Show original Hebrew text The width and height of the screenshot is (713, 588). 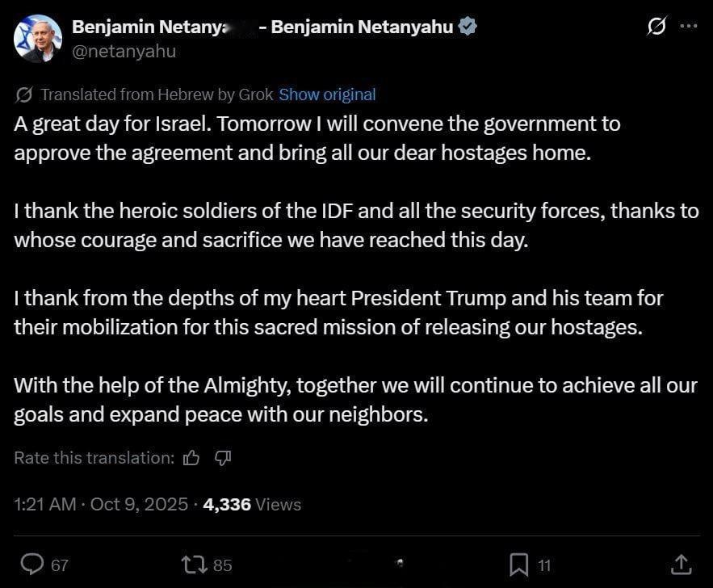tap(327, 94)
